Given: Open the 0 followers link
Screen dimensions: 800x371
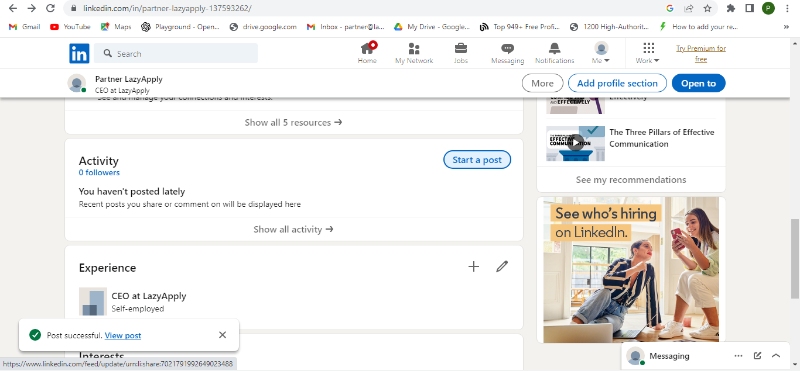Looking at the screenshot, I should point(99,172).
